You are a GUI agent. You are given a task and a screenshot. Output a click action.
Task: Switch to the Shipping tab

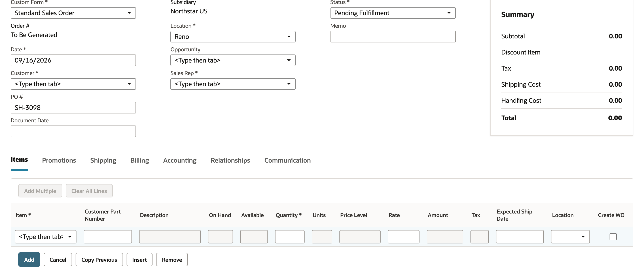[x=103, y=160]
